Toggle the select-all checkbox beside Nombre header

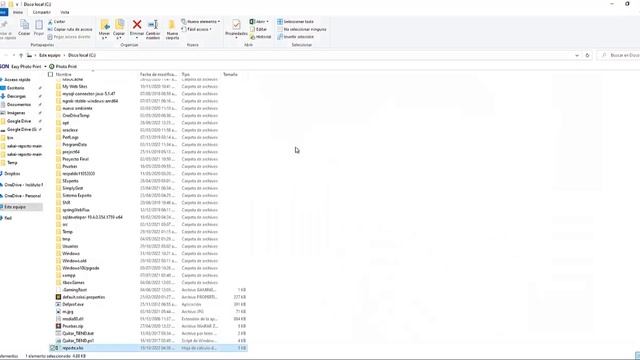pyautogui.click(x=51, y=75)
